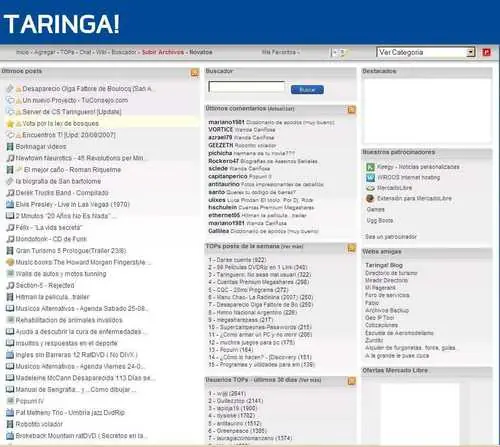Open Geo IP Tool in Webs amigas
This screenshot has width=500, height=447.
coord(380,318)
